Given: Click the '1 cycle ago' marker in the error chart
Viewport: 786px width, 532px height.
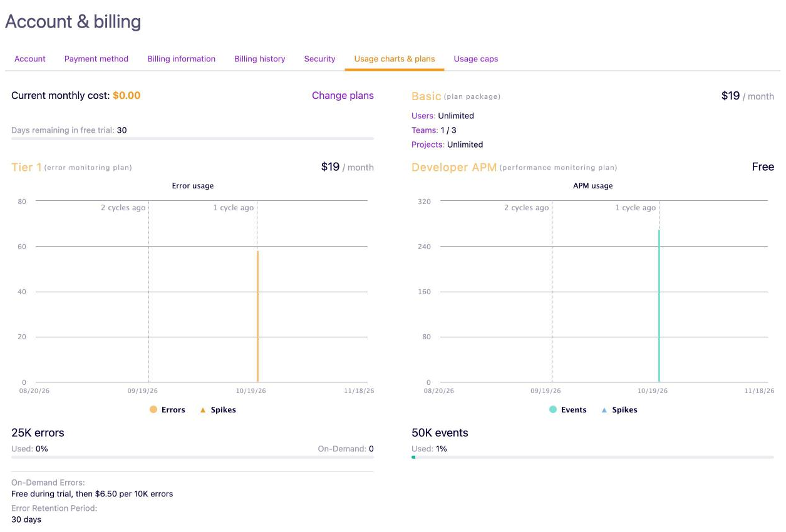Looking at the screenshot, I should (x=234, y=208).
